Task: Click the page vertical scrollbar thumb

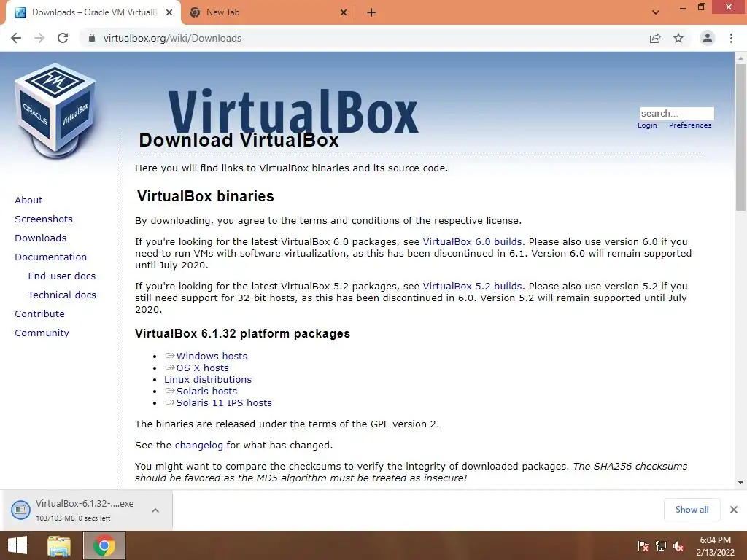Action: [740, 137]
